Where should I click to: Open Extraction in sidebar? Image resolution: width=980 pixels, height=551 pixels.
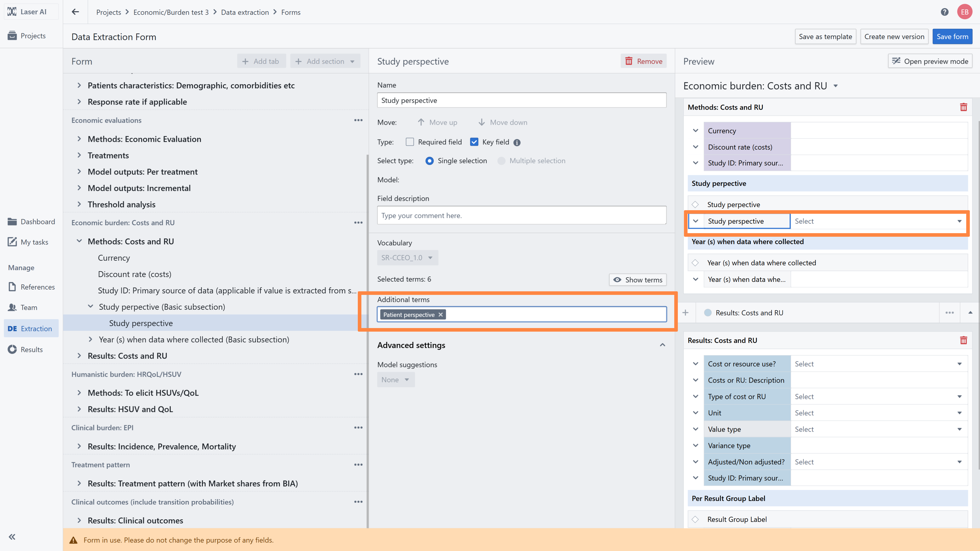pyautogui.click(x=31, y=328)
